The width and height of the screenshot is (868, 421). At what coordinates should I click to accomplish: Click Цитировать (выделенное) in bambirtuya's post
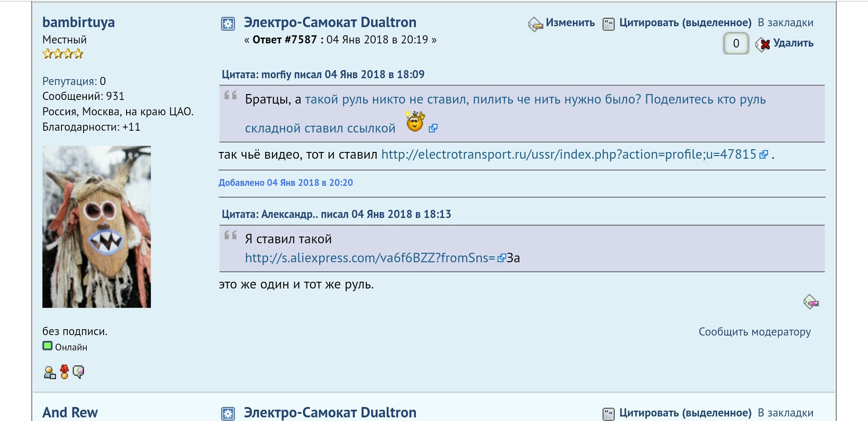tap(685, 23)
